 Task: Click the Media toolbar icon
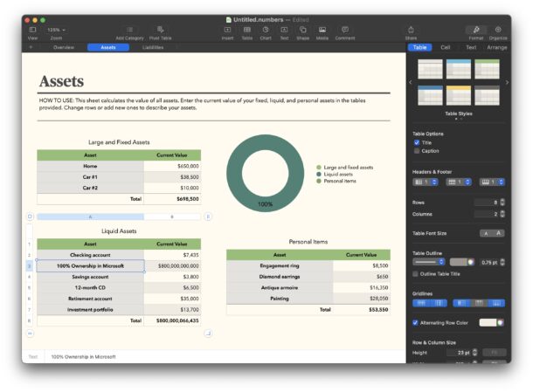(322, 30)
